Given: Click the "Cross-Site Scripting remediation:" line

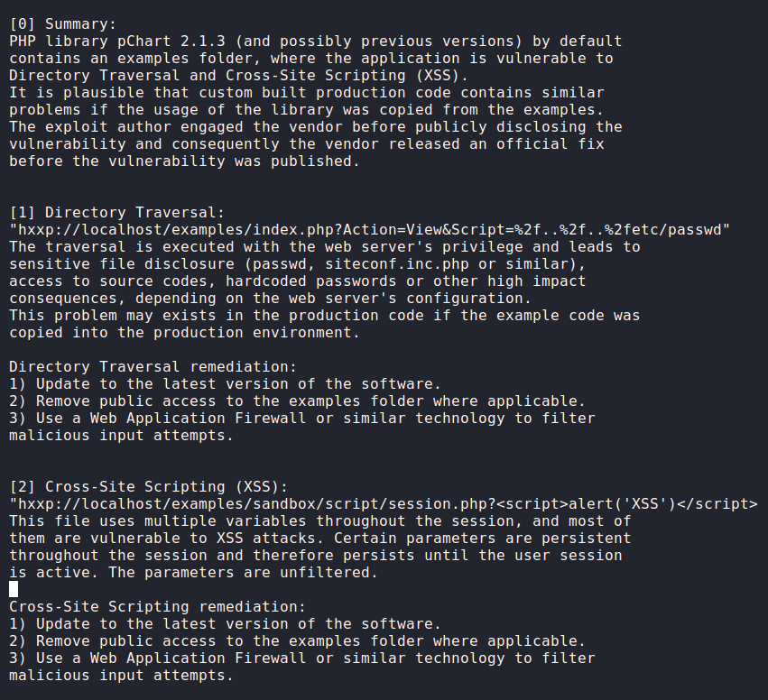Looking at the screenshot, I should pyautogui.click(x=157, y=606).
